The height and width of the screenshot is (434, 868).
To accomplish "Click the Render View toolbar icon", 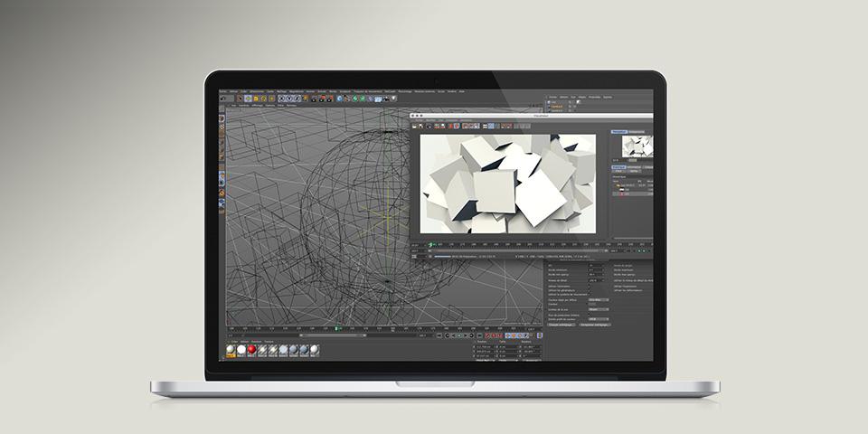I will [313, 99].
